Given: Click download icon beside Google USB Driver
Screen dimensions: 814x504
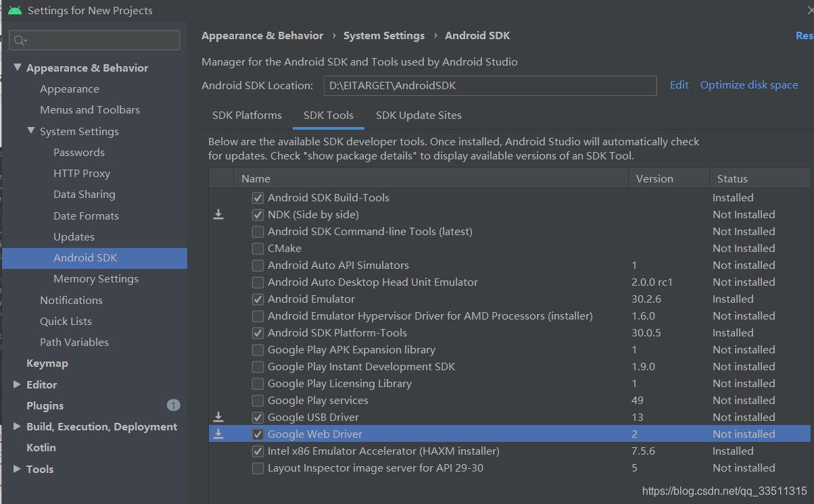Looking at the screenshot, I should point(218,417).
